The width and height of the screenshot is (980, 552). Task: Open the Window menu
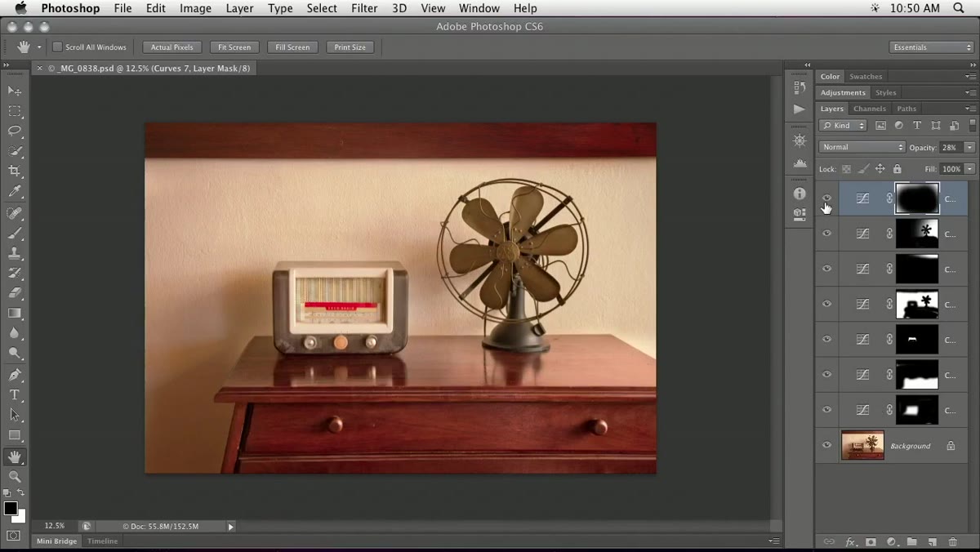pyautogui.click(x=479, y=8)
